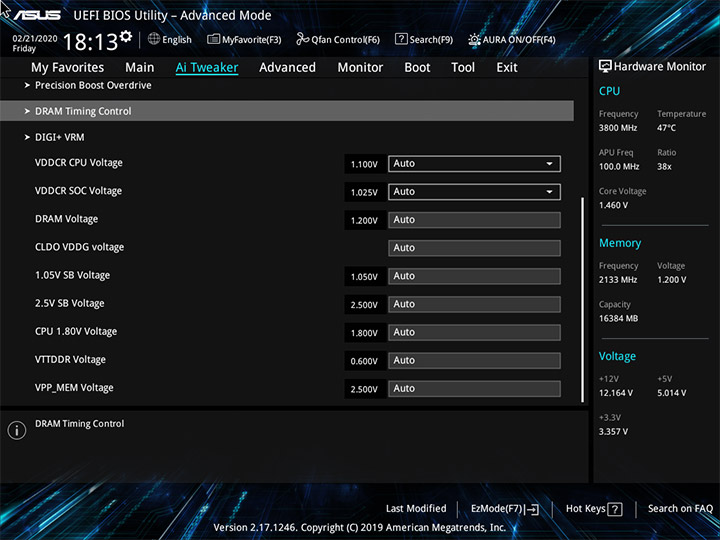720x540 pixels.
Task: Click the +3.3V 3.357 V reading
Action: pyautogui.click(x=613, y=432)
